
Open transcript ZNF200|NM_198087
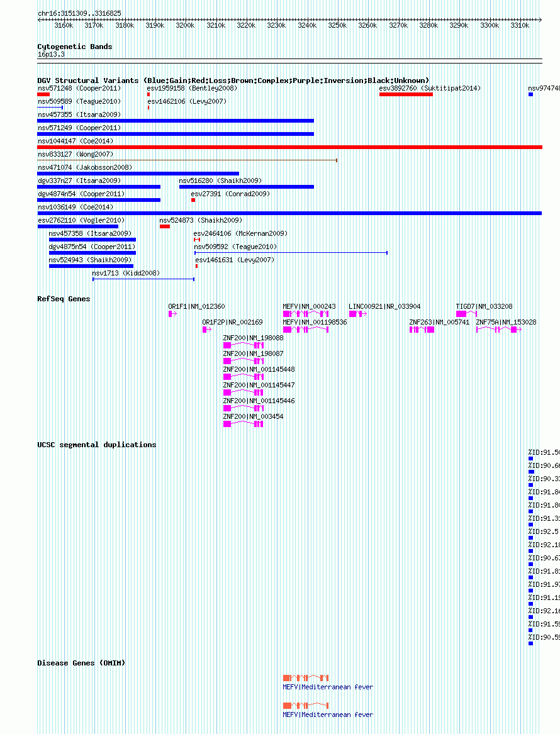[x=254, y=353]
